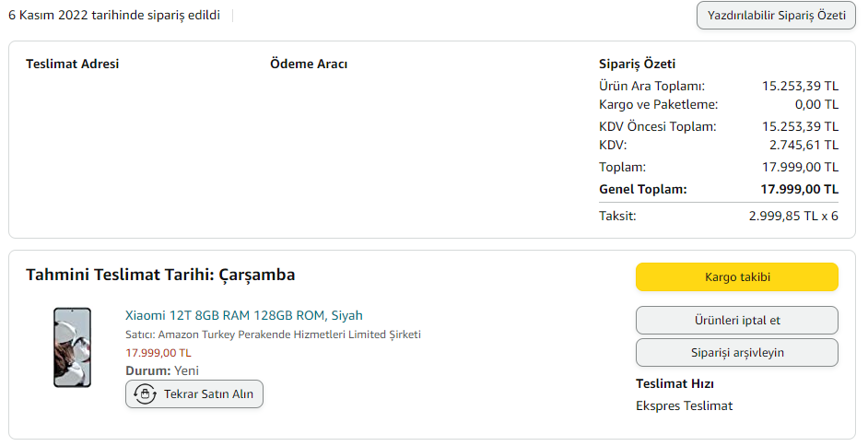Image resolution: width=868 pixels, height=446 pixels.
Task: Click the 6 Kasım 2022 order date text
Action: point(114,15)
